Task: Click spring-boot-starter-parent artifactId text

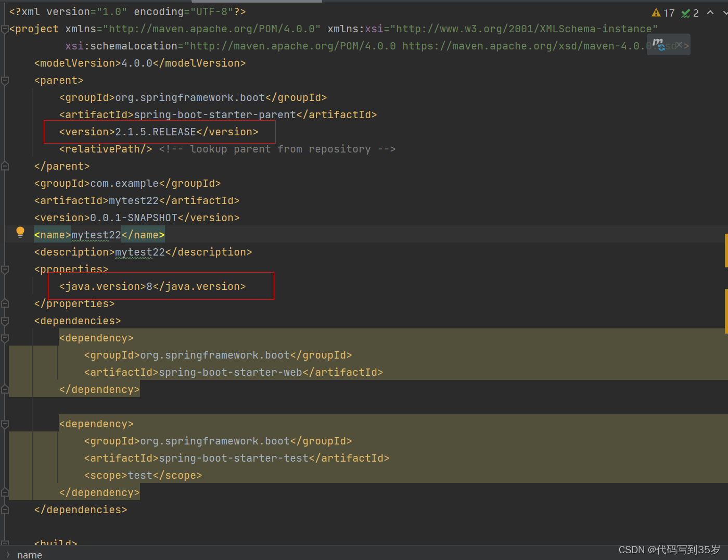Action: pos(215,115)
